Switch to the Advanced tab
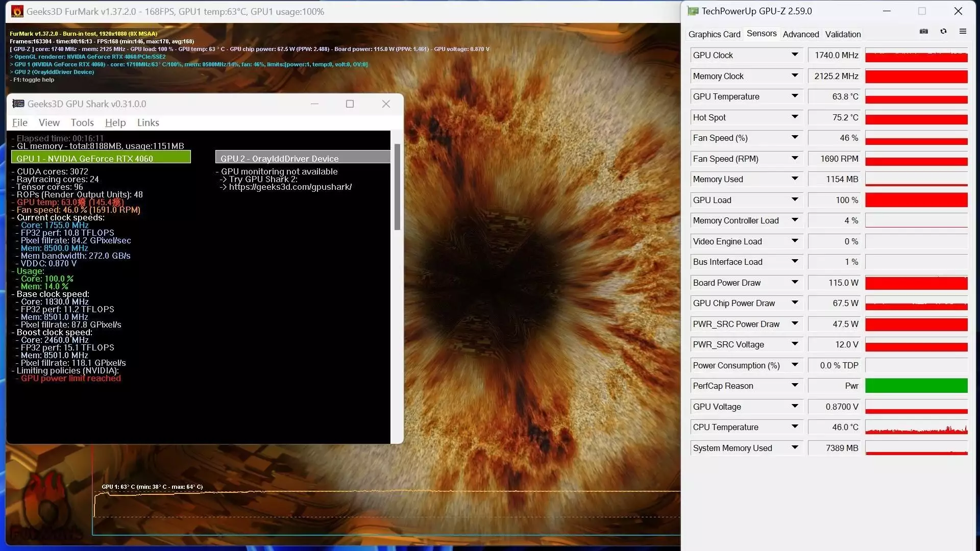The width and height of the screenshot is (980, 551). click(800, 34)
